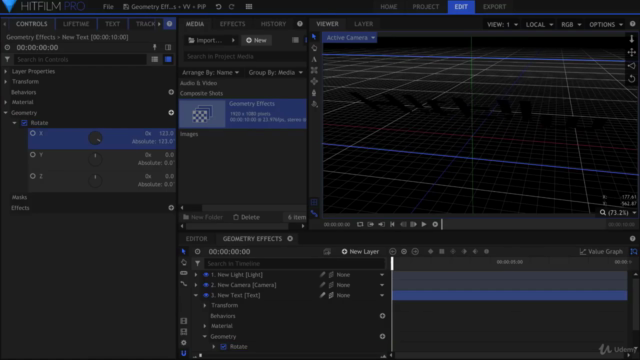Click Set In point icon in viewer
This screenshot has height=360, width=640.
click(x=370, y=224)
